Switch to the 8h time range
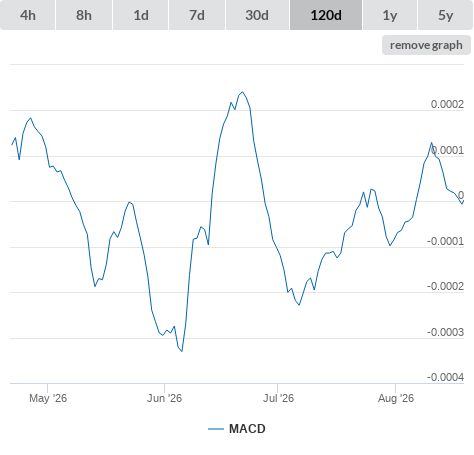 (84, 15)
